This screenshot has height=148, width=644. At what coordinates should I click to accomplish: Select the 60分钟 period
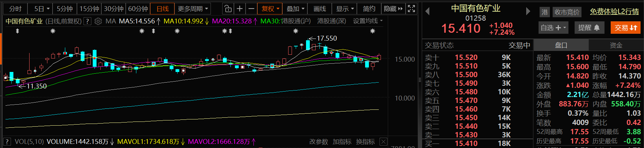[x=138, y=9]
